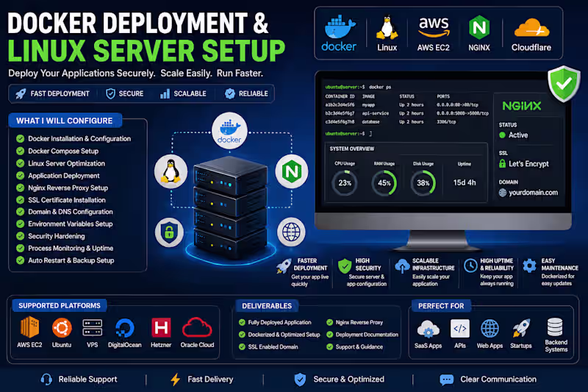Click the AWS EC2 logo in top technology strip
Viewport: 588px width, 392px height.
click(434, 26)
